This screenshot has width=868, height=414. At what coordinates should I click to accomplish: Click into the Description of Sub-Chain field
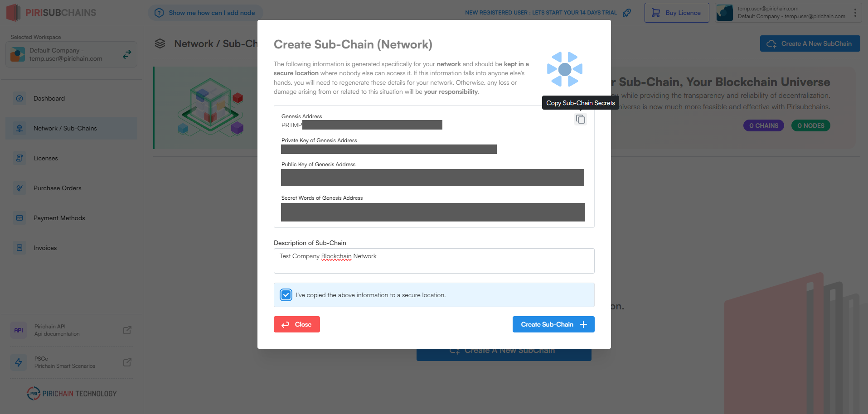434,261
